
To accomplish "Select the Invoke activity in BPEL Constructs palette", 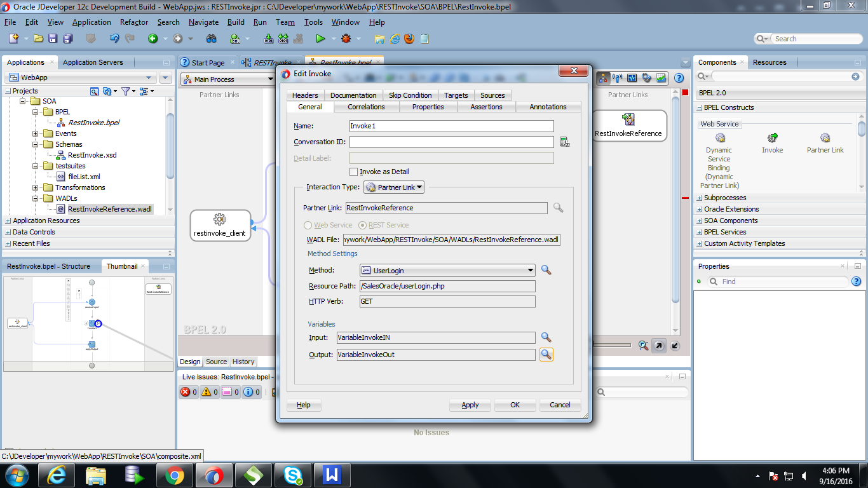I will [x=772, y=141].
